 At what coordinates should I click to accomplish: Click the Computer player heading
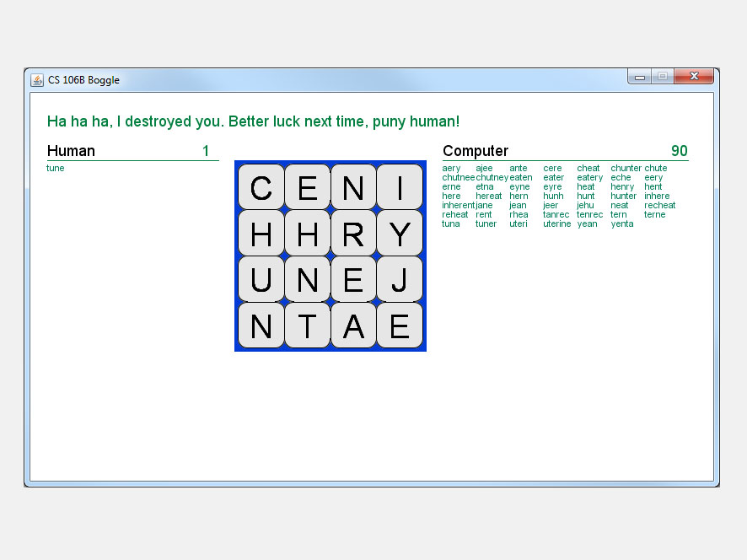(476, 152)
